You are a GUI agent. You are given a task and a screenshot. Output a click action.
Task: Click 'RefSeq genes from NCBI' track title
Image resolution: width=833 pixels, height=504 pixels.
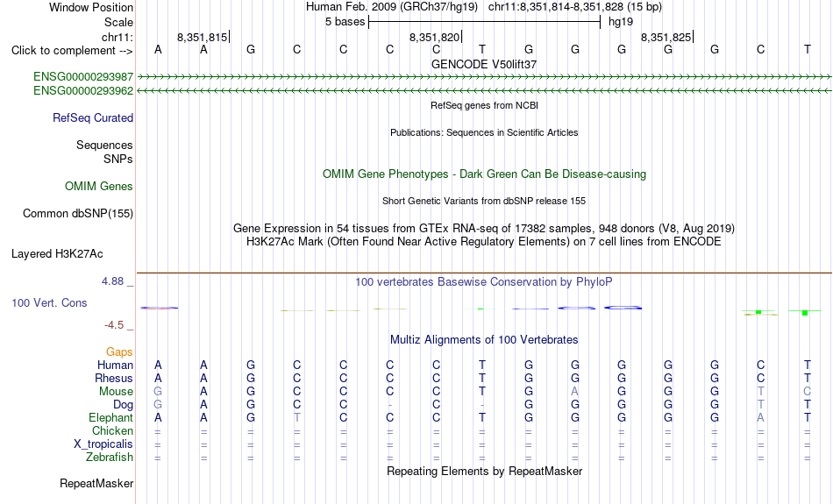[484, 106]
